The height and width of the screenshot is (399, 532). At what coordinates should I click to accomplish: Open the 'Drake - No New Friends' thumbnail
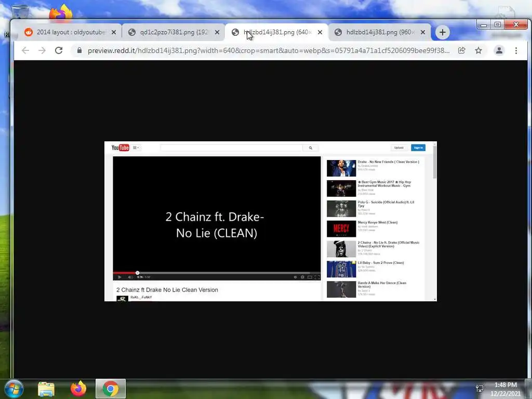[x=341, y=168]
